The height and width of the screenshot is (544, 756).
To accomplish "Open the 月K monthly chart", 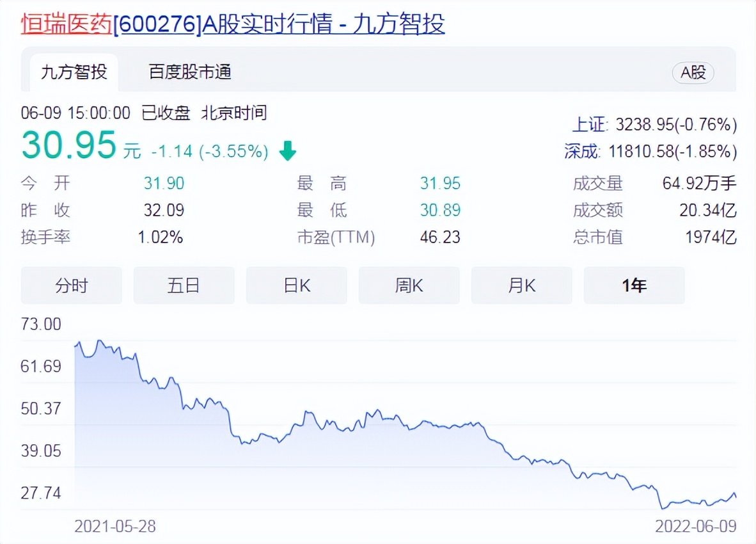I will pyautogui.click(x=521, y=285).
